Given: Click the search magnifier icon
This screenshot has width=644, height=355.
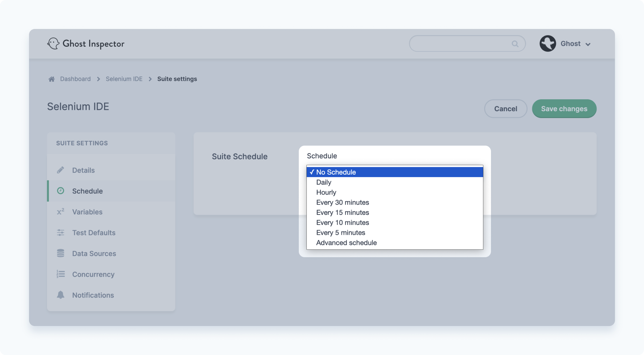Looking at the screenshot, I should [x=515, y=44].
